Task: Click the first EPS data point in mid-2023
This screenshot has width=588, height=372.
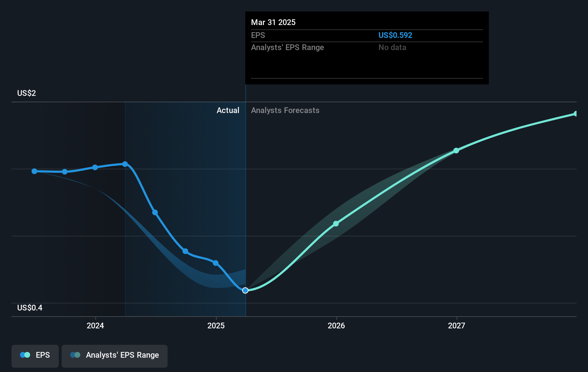Action: pyautogui.click(x=34, y=171)
